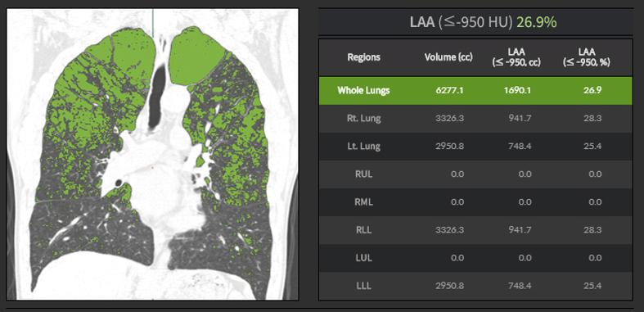This screenshot has width=644, height=312.
Task: Click the LAA (≤ -950, cc) column header
Action: 516,57
